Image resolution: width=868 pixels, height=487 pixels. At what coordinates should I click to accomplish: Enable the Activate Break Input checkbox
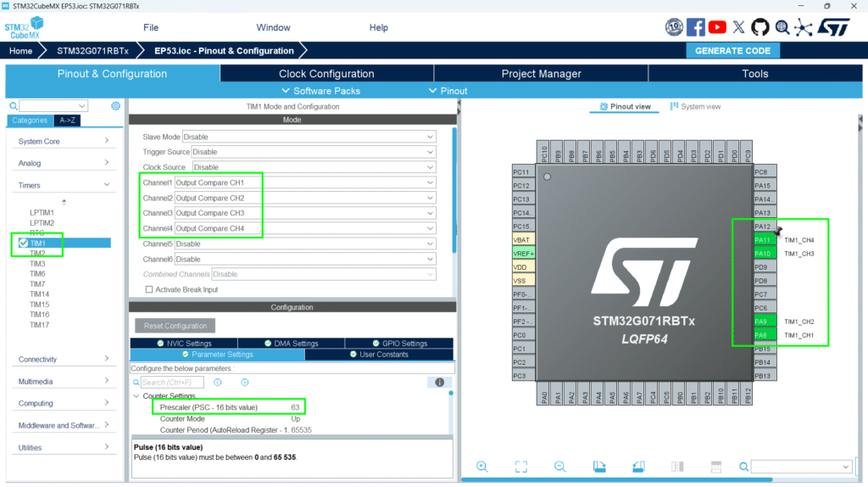point(150,289)
